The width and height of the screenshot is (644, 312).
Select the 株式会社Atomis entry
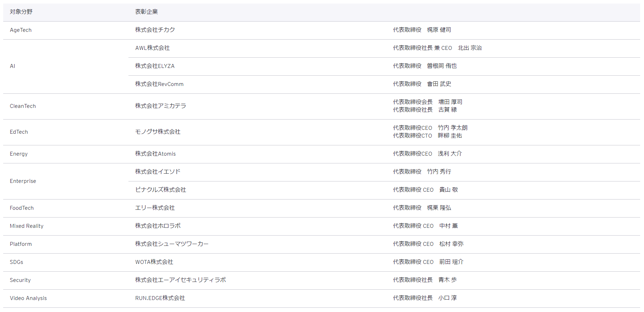155,154
